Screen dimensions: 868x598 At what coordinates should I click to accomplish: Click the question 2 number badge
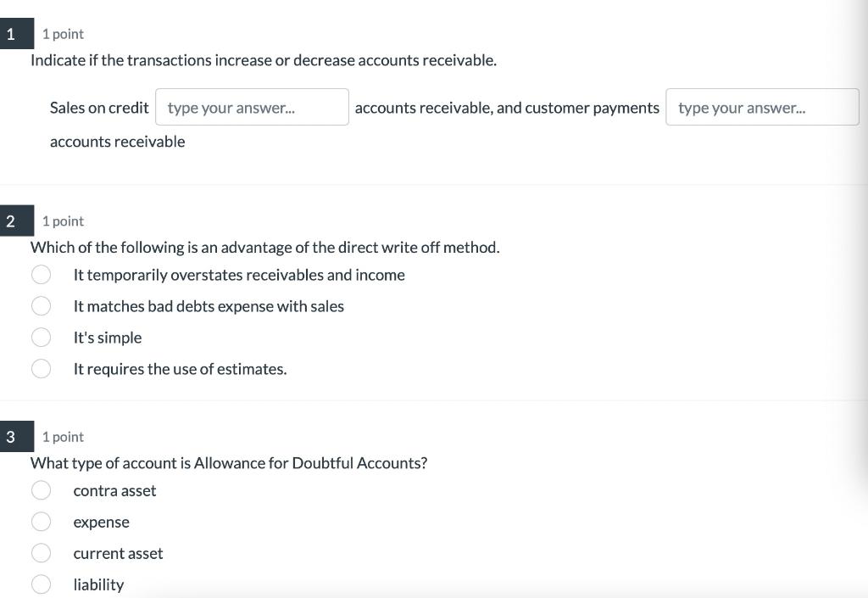[11, 220]
